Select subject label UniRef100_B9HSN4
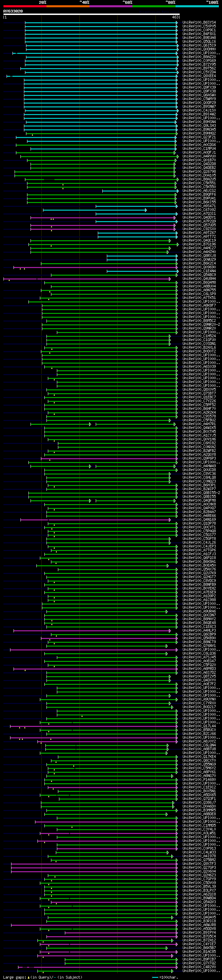 pyautogui.click(x=199, y=122)
